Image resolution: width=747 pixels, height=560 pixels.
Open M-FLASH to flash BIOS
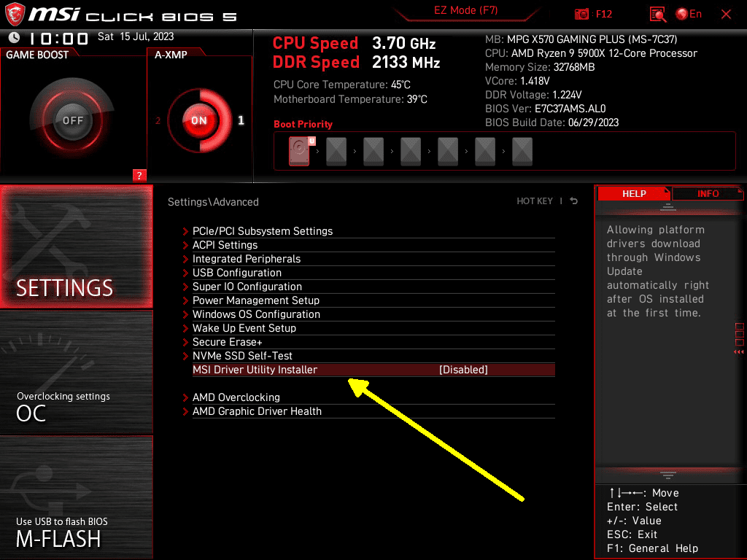[x=76, y=497]
